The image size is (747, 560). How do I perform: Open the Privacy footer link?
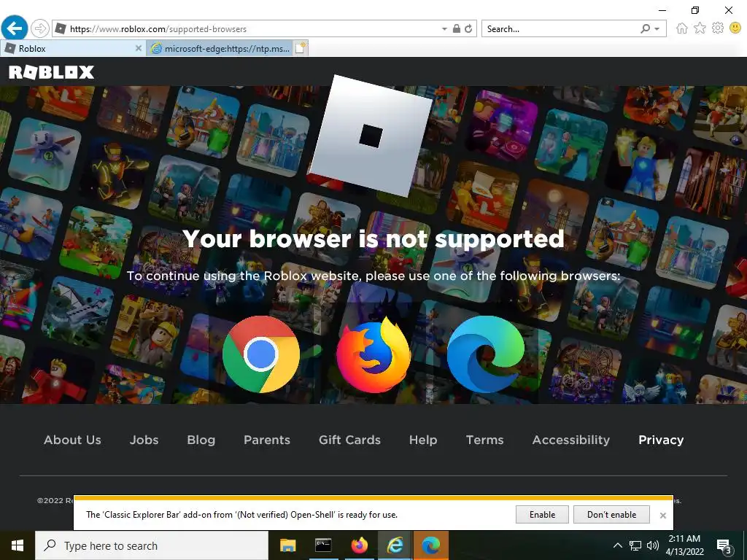coord(661,440)
